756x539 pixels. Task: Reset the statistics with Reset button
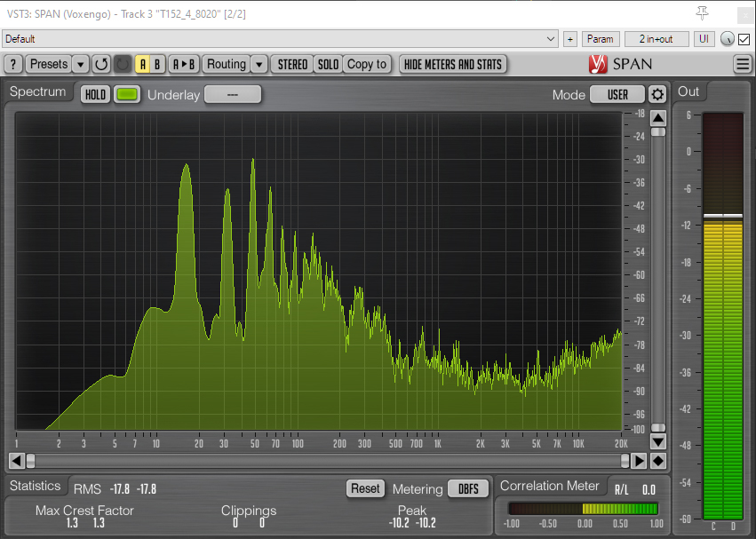click(x=364, y=488)
